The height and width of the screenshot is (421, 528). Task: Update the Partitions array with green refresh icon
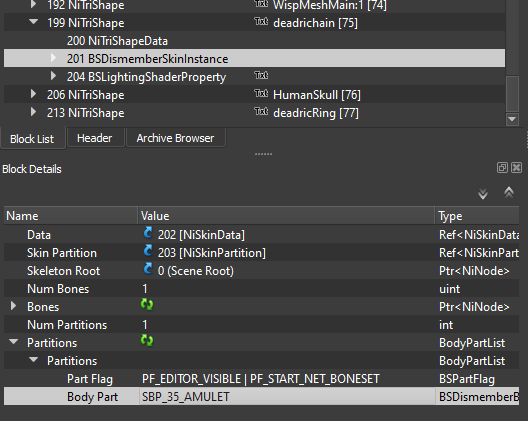147,341
